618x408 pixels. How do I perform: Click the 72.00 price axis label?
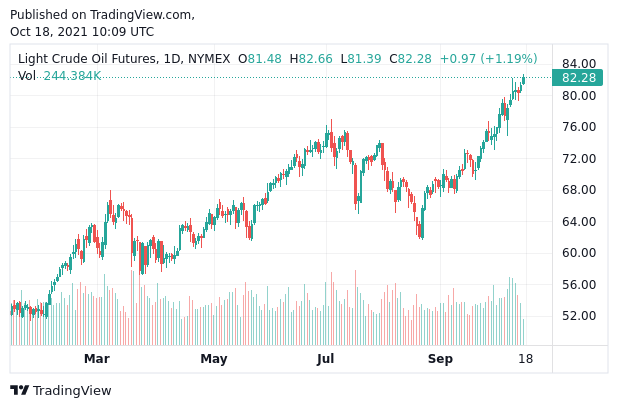pos(579,159)
